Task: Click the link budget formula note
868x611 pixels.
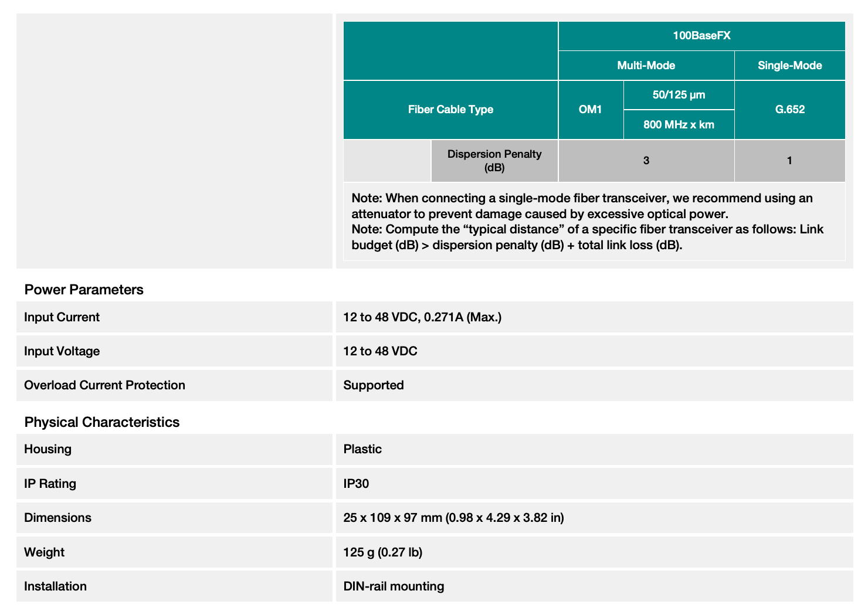Action: [587, 237]
